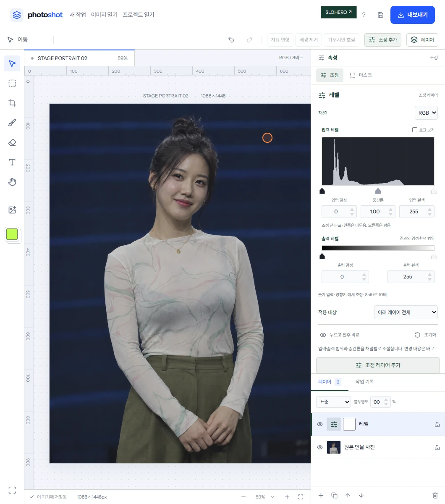Move layer up with arrow icon
Viewport: 445px width, 504px height.
click(x=348, y=496)
